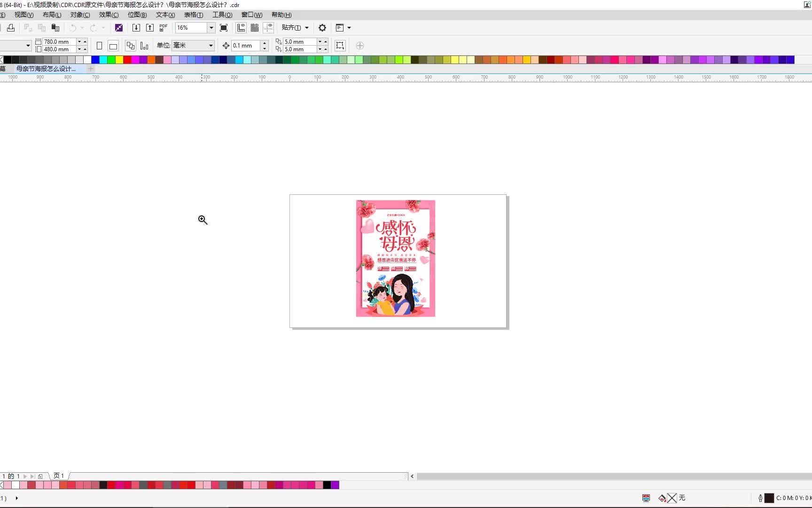Click the Import icon with down arrow
812x508 pixels.
(136, 28)
